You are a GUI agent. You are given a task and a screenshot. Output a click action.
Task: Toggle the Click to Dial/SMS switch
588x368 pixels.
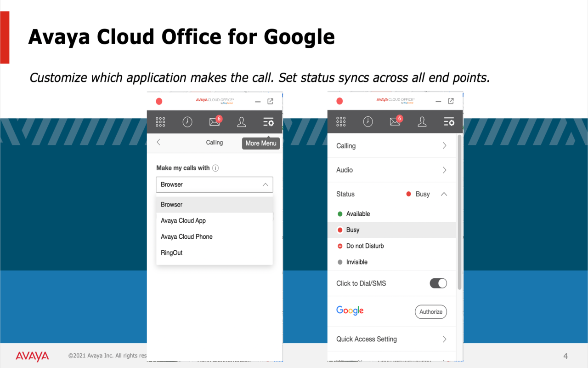click(438, 283)
